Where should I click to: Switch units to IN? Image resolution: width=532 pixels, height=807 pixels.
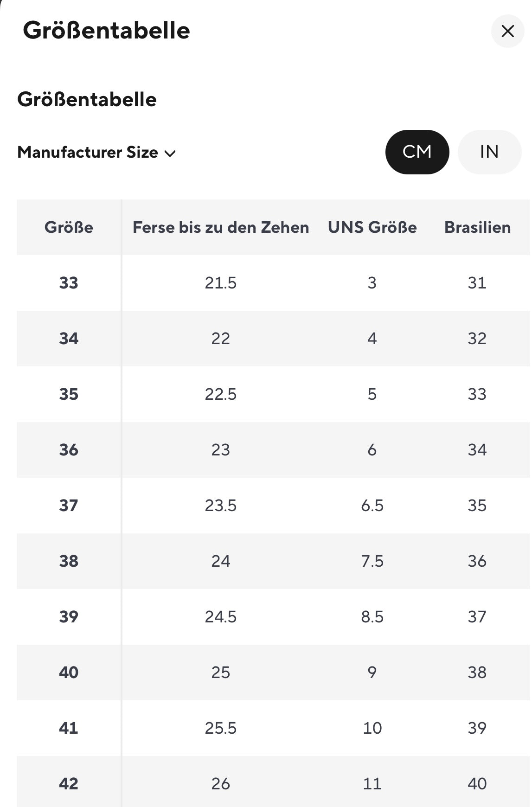click(x=489, y=152)
